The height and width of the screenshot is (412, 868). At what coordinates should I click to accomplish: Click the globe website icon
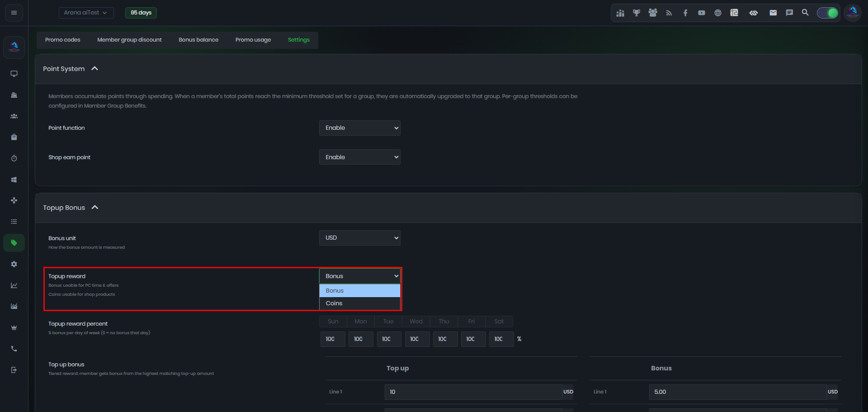718,13
